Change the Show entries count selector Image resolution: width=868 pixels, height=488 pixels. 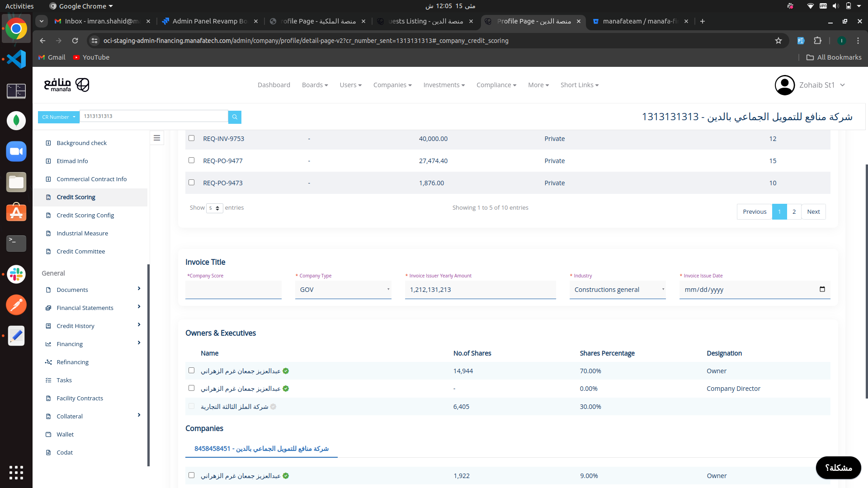(x=215, y=208)
